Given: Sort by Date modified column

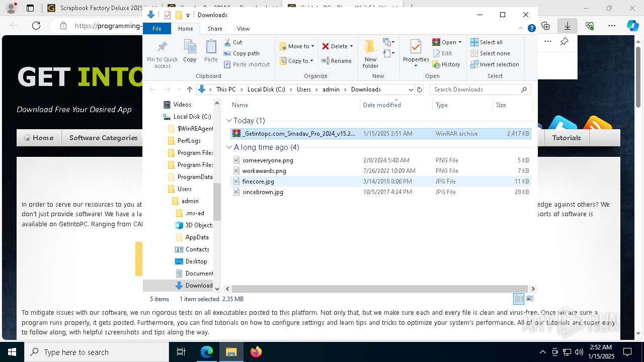Looking at the screenshot, I should pos(395,105).
